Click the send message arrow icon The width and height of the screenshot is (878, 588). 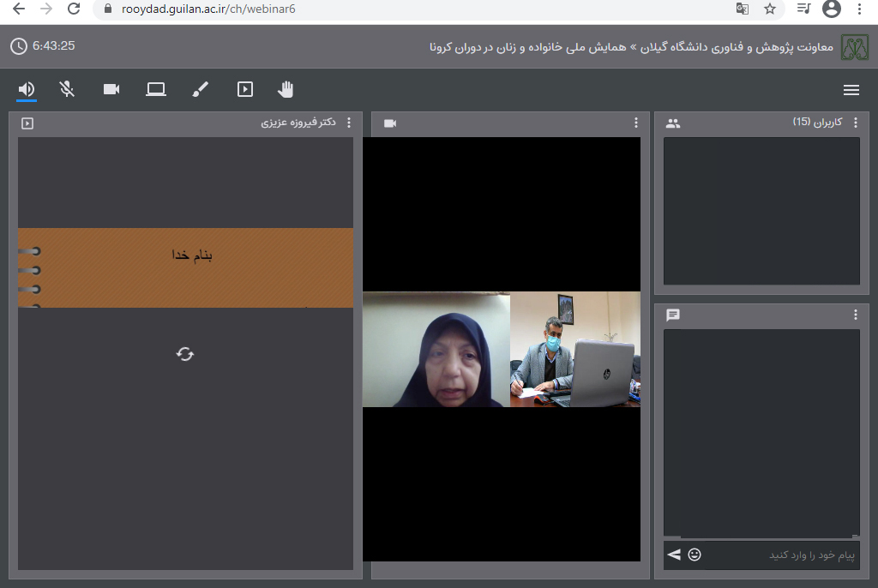click(x=674, y=555)
